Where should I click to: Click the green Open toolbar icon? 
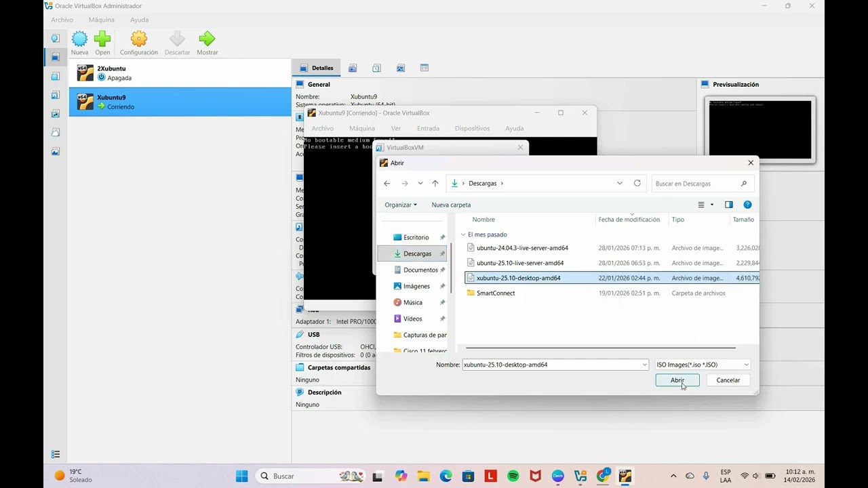[x=102, y=43]
